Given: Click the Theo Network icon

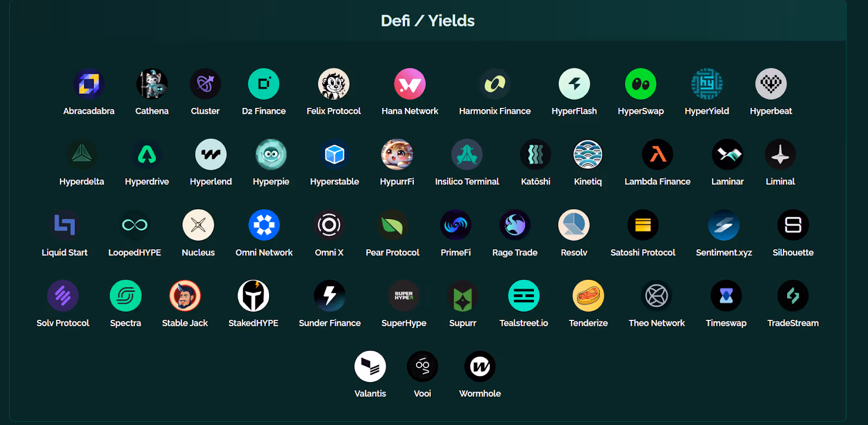Looking at the screenshot, I should click(657, 296).
